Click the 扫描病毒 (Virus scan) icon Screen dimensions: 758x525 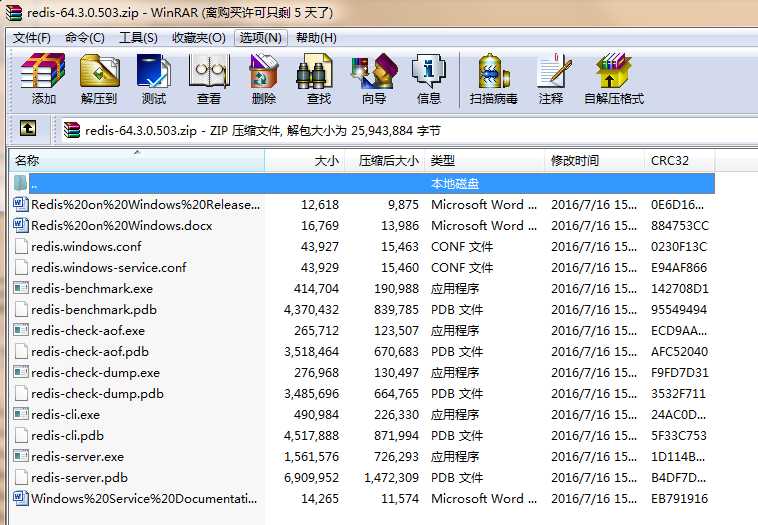pos(493,71)
